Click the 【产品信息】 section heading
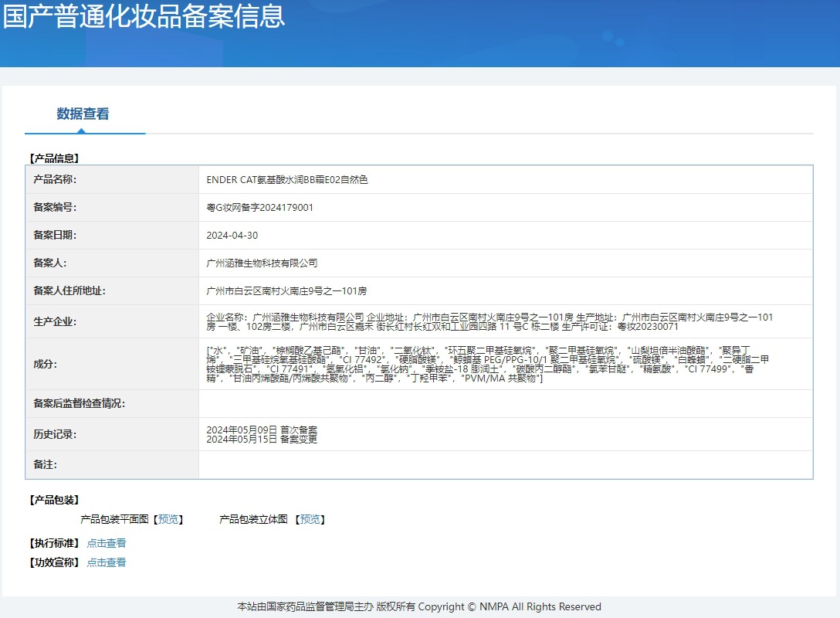 [x=54, y=158]
